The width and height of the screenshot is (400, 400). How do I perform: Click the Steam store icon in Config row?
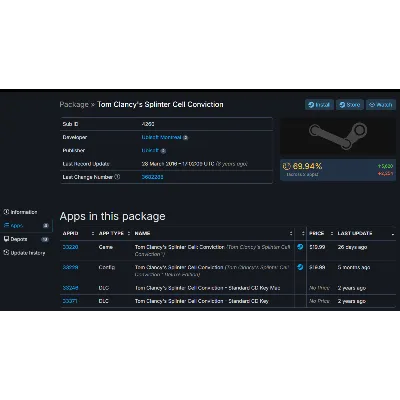pos(300,267)
